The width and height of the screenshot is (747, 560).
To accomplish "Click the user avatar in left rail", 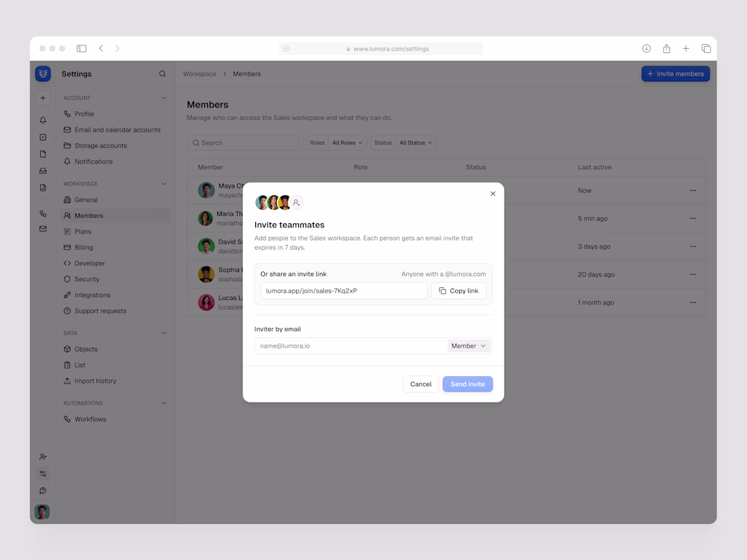I will (x=42, y=512).
